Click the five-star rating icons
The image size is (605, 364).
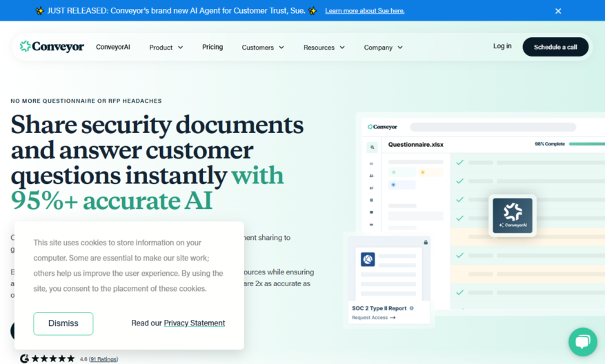coord(53,358)
